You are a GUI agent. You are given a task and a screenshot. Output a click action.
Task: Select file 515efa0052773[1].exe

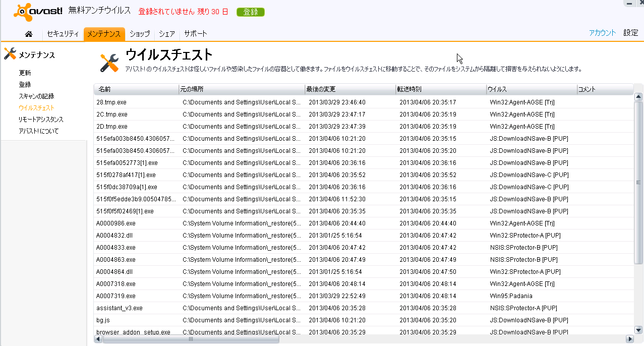click(363, 163)
